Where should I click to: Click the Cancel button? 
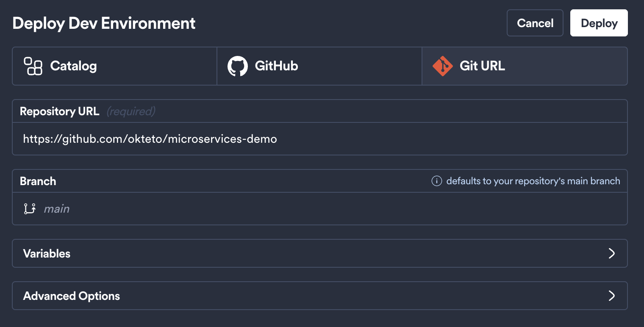pyautogui.click(x=535, y=23)
